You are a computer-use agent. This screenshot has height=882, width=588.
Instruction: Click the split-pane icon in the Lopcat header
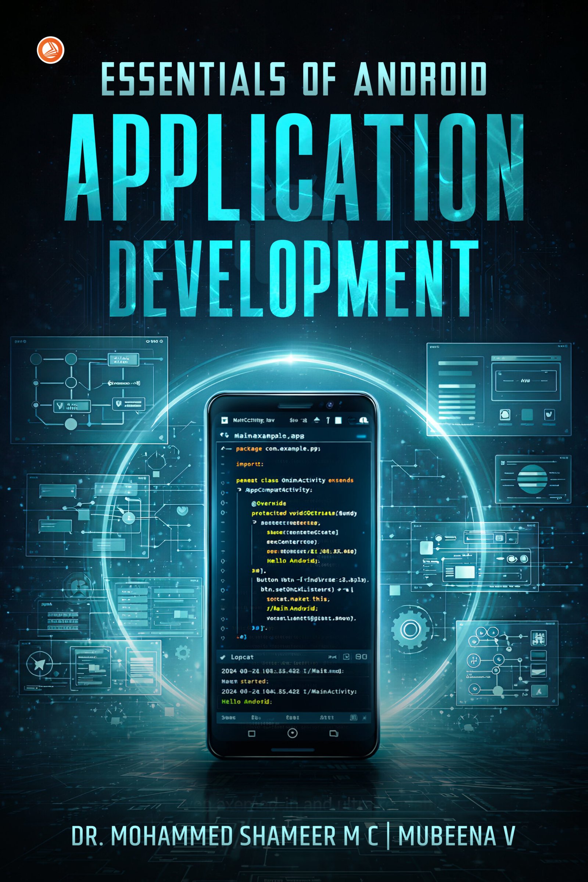[361, 657]
